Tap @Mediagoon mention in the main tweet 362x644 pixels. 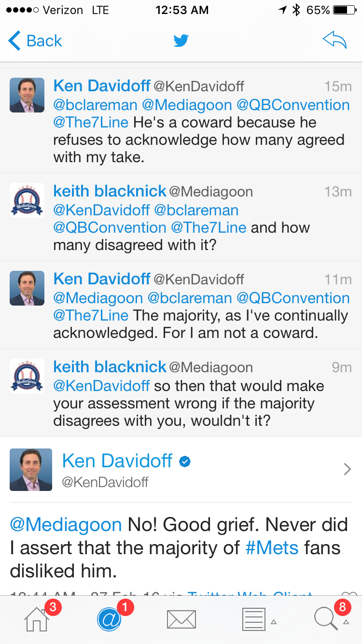click(66, 524)
